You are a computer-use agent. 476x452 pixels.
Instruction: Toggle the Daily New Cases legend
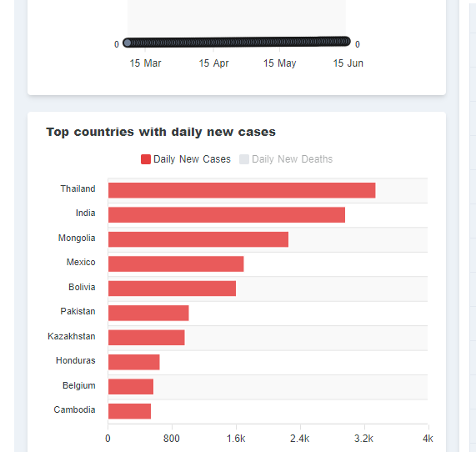point(186,159)
